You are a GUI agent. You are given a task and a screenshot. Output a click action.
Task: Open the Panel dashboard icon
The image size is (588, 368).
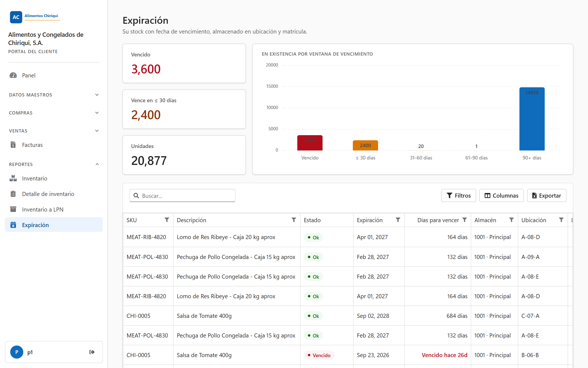coord(13,75)
